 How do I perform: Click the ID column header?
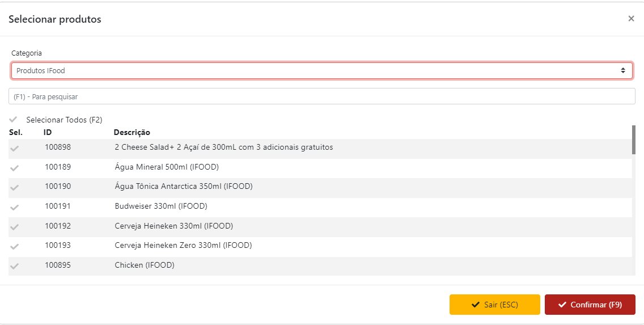[x=48, y=132]
